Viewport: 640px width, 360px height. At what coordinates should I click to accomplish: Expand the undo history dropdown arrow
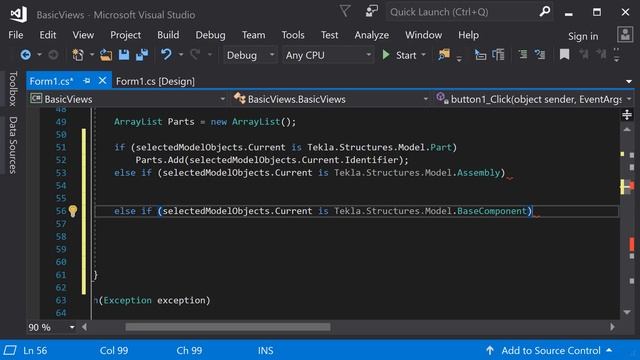[x=181, y=55]
